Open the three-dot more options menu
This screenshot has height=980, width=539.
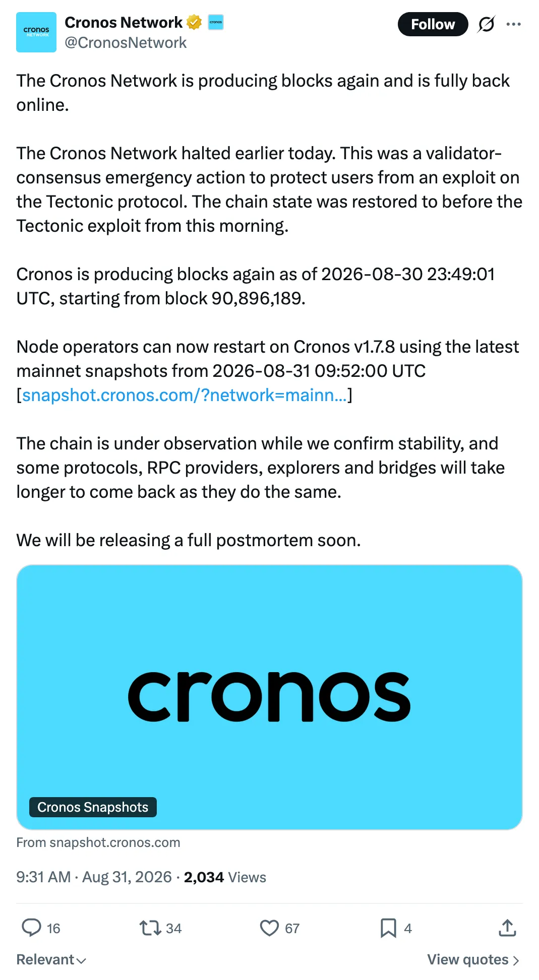pyautogui.click(x=513, y=24)
